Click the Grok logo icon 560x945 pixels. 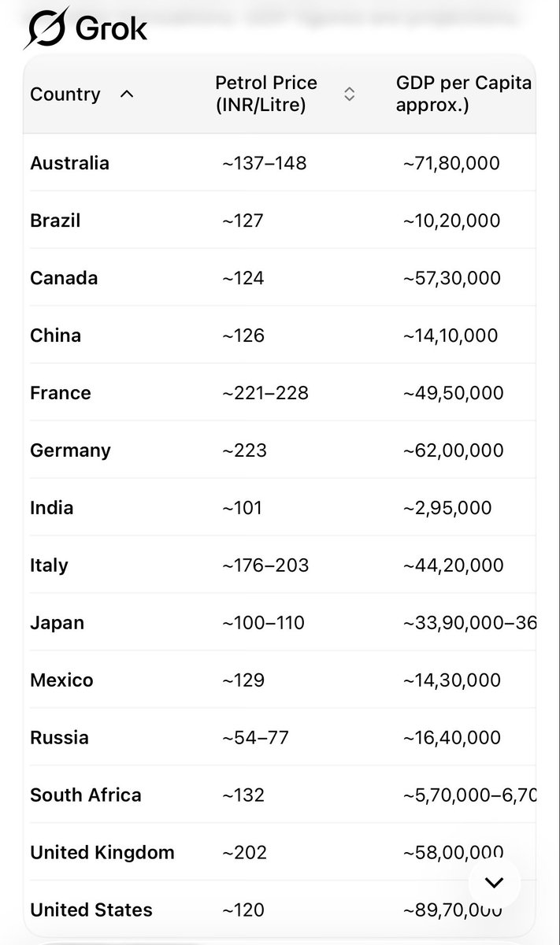(45, 28)
